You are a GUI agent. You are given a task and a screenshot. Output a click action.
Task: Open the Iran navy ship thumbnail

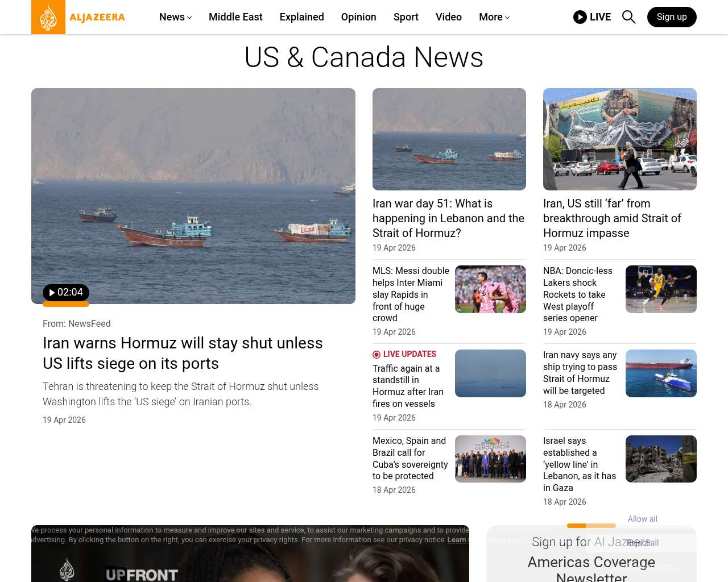[661, 373]
